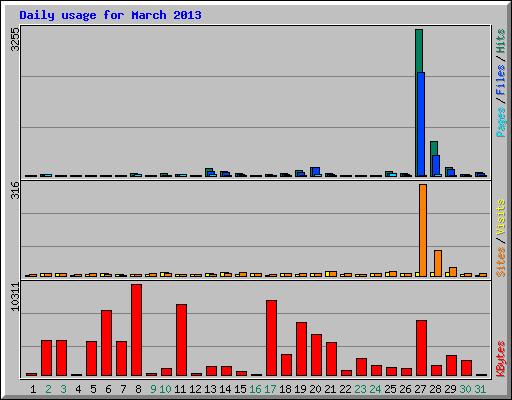
Task: Click the orange Sites legend label
Action: [501, 262]
